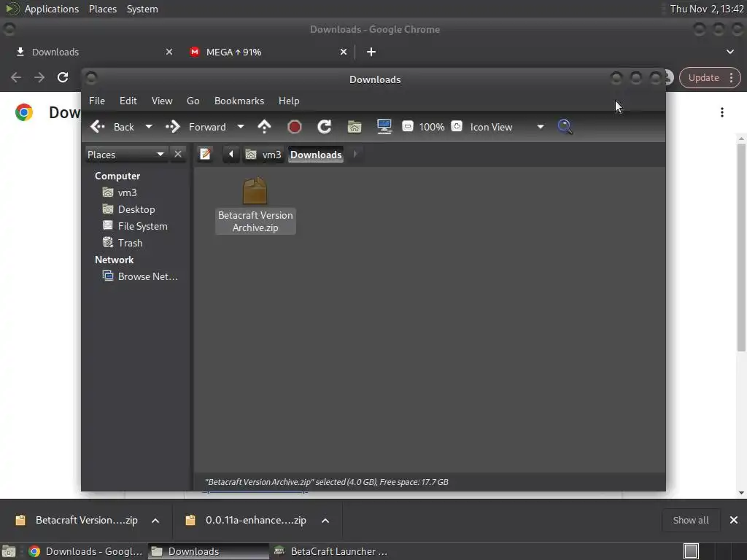Stop loading with red stop icon
This screenshot has height=560, width=747.
coord(295,127)
